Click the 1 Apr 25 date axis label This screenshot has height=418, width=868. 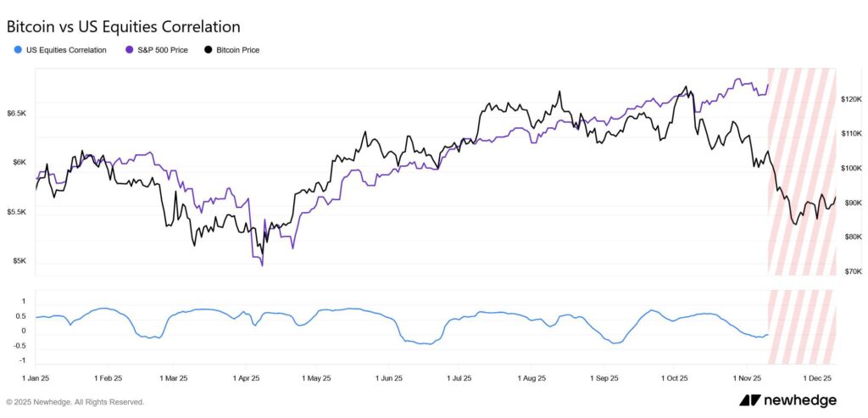pyautogui.click(x=244, y=376)
